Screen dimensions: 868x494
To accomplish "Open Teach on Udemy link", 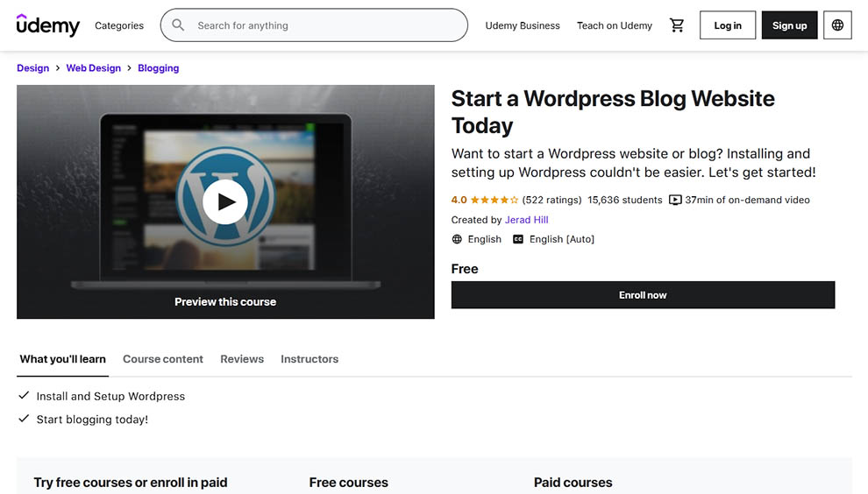I will [x=615, y=25].
